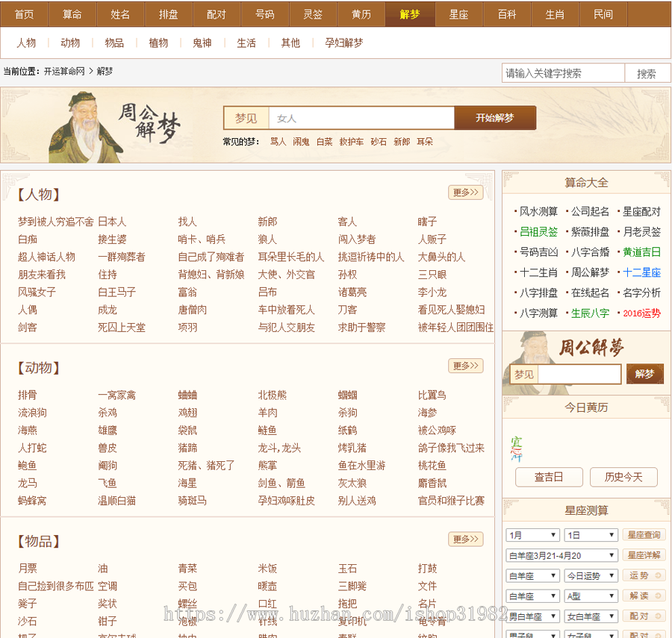672x638 pixels.
Task: Click the 查吉日 button
Action: pyautogui.click(x=548, y=477)
